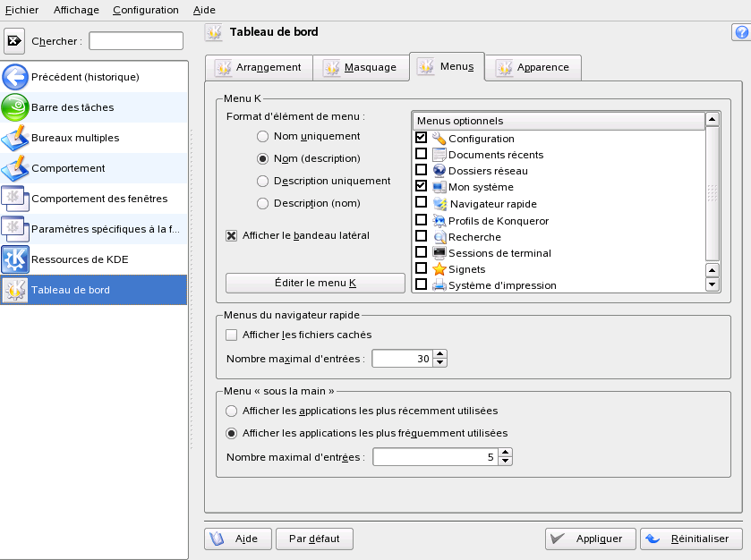Increase sous la main max entries

click(506, 453)
